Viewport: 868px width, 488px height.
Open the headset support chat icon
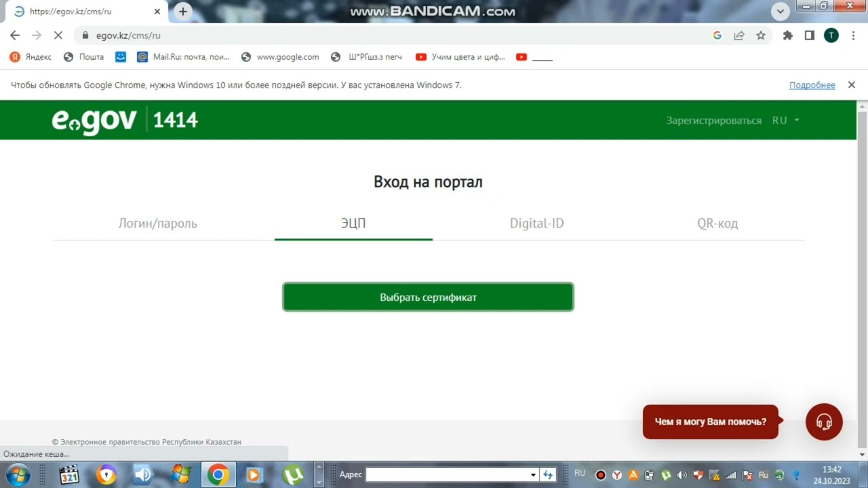824,422
